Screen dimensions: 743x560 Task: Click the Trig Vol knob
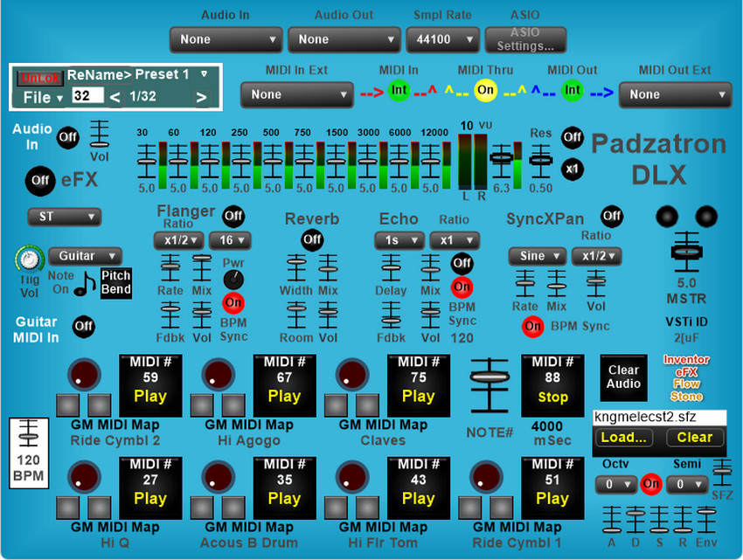pos(31,258)
